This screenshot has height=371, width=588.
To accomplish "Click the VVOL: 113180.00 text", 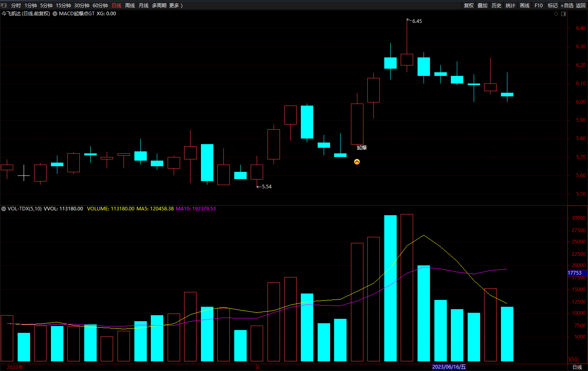I will coord(63,209).
